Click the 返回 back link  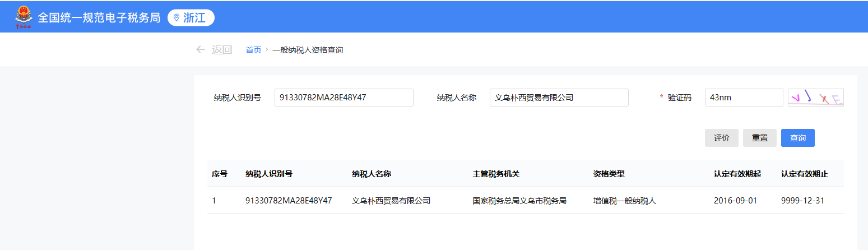point(221,50)
